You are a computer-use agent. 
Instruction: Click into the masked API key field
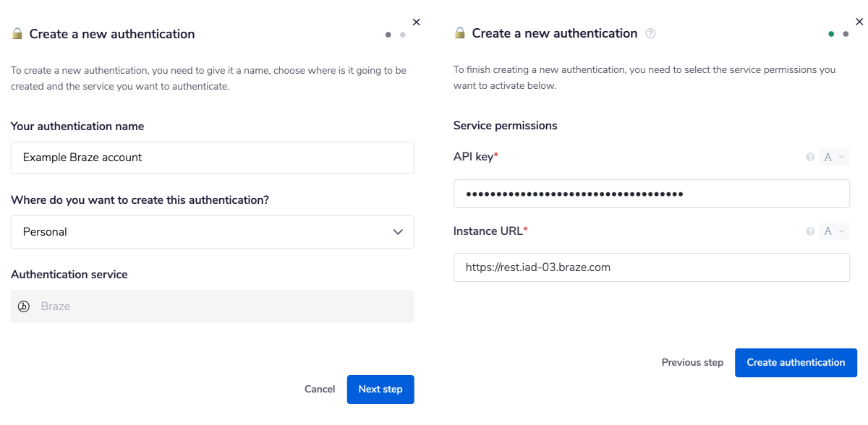point(651,194)
